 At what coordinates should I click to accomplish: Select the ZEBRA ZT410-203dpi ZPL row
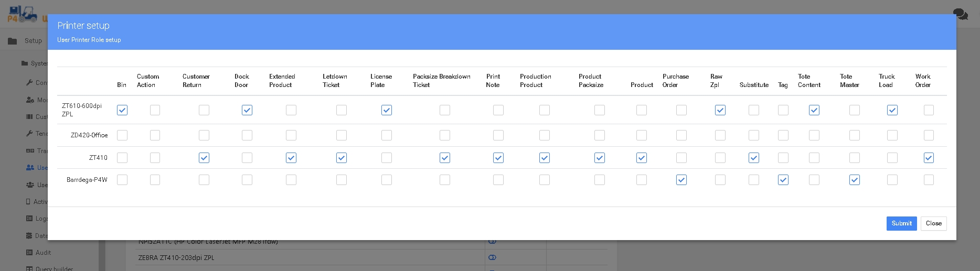point(371,257)
